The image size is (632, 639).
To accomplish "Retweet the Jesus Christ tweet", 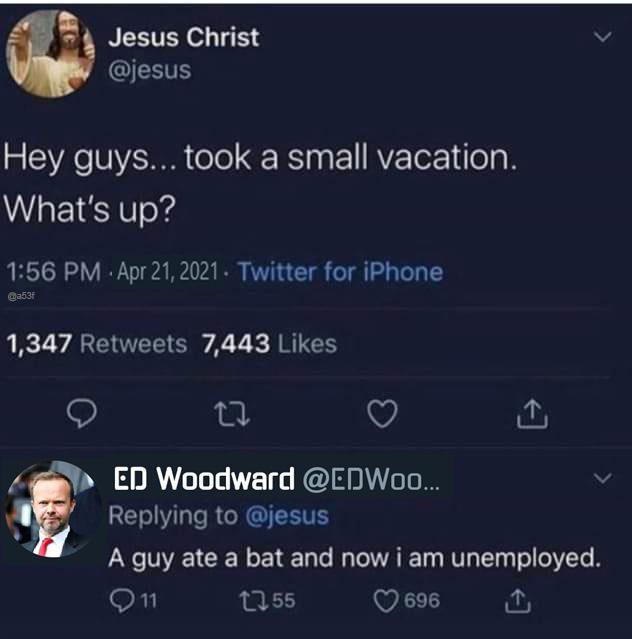I will (232, 414).
